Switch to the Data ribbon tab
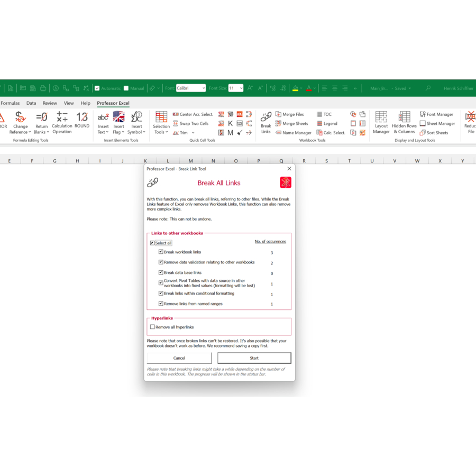This screenshot has height=476, width=476. tap(31, 103)
